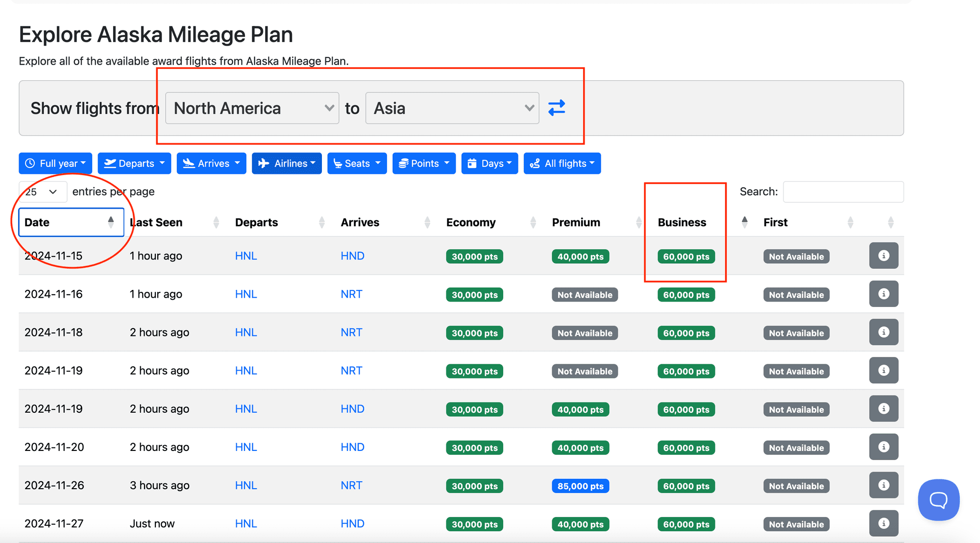This screenshot has height=543, width=980.
Task: Sort by Arrives column arrows
Action: coord(427,222)
